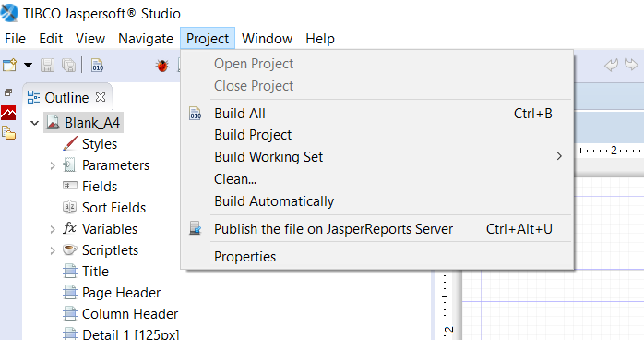Click the Build All icon in the Project menu

pos(195,114)
